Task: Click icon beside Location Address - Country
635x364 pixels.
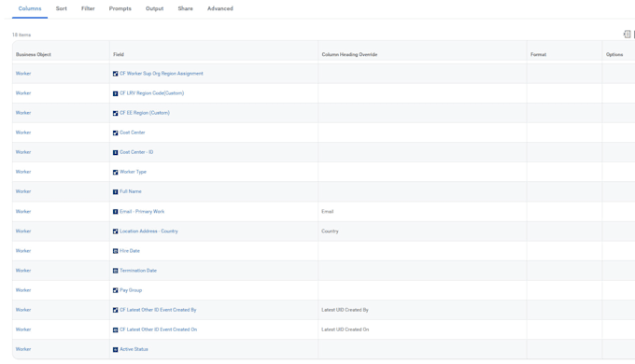Action: [116, 231]
